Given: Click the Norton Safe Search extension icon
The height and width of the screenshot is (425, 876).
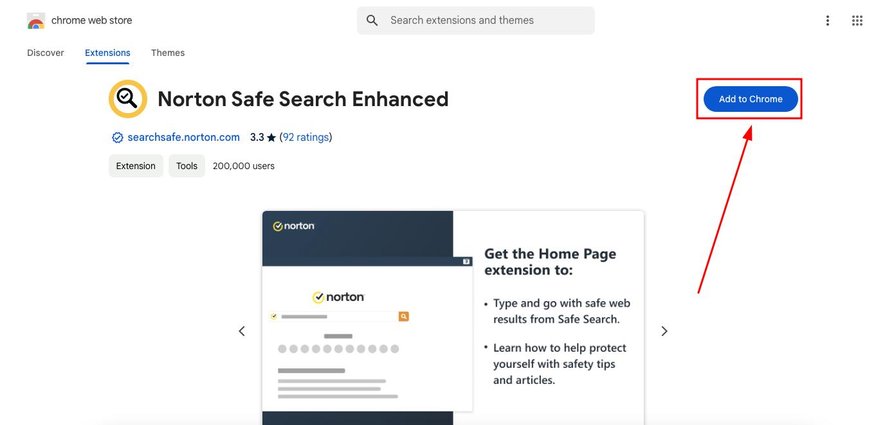Looking at the screenshot, I should coord(128,99).
